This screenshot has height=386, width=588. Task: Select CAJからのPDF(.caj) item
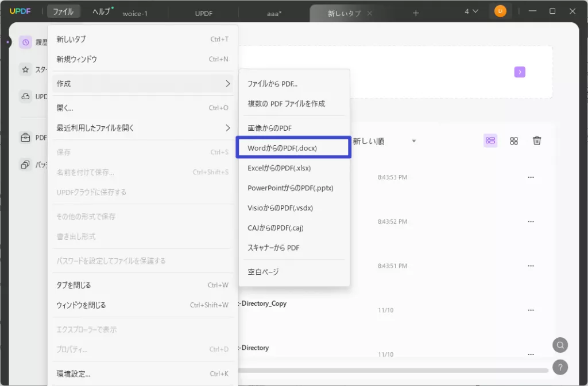(294, 228)
